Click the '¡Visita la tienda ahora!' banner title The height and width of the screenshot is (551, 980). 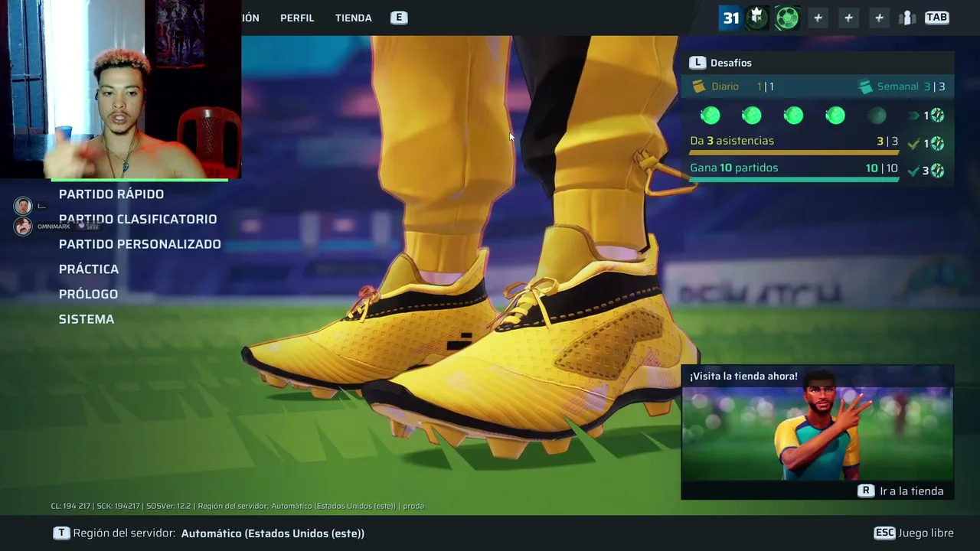point(743,377)
